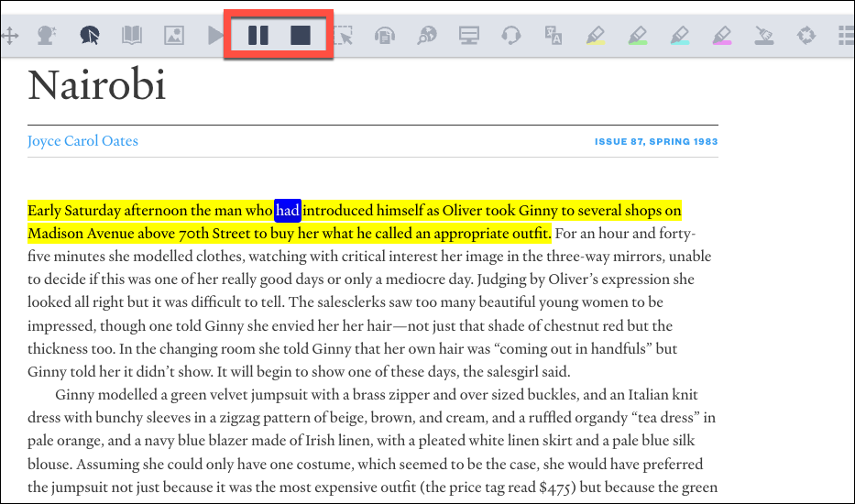Start the Talk&Type headset tool

pyautogui.click(x=511, y=36)
